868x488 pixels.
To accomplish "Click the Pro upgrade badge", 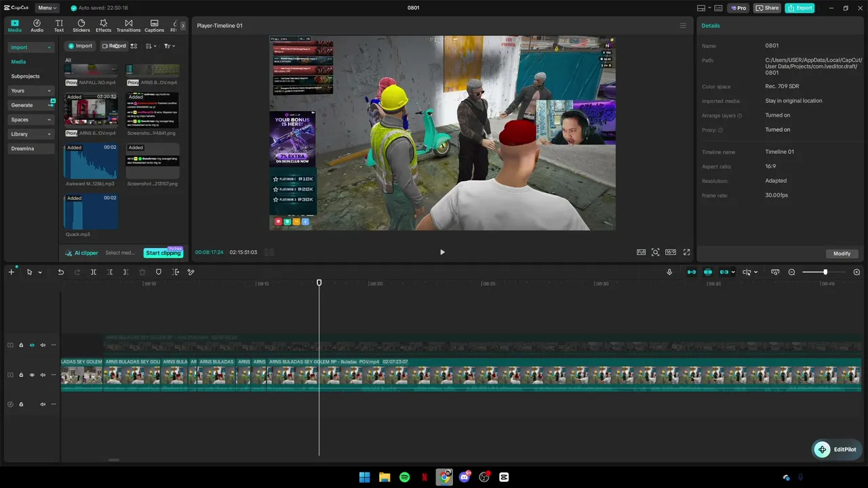I will (738, 8).
